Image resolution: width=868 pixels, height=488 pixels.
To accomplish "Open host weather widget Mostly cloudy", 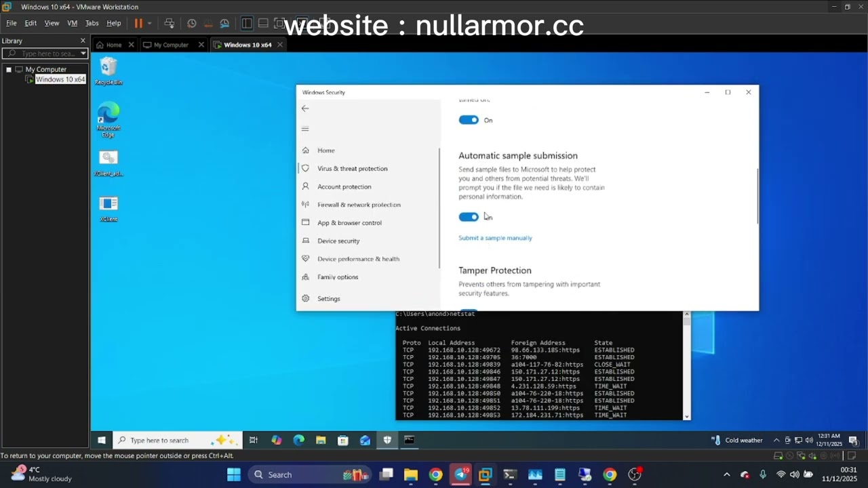I will point(41,474).
